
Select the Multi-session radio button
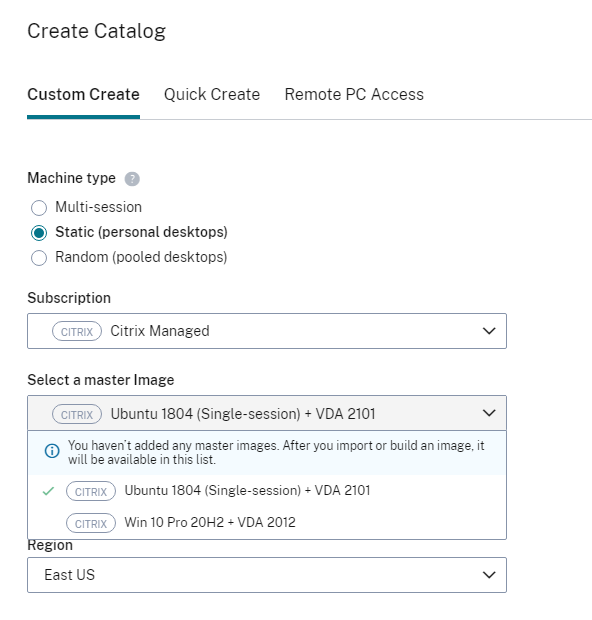click(x=39, y=208)
